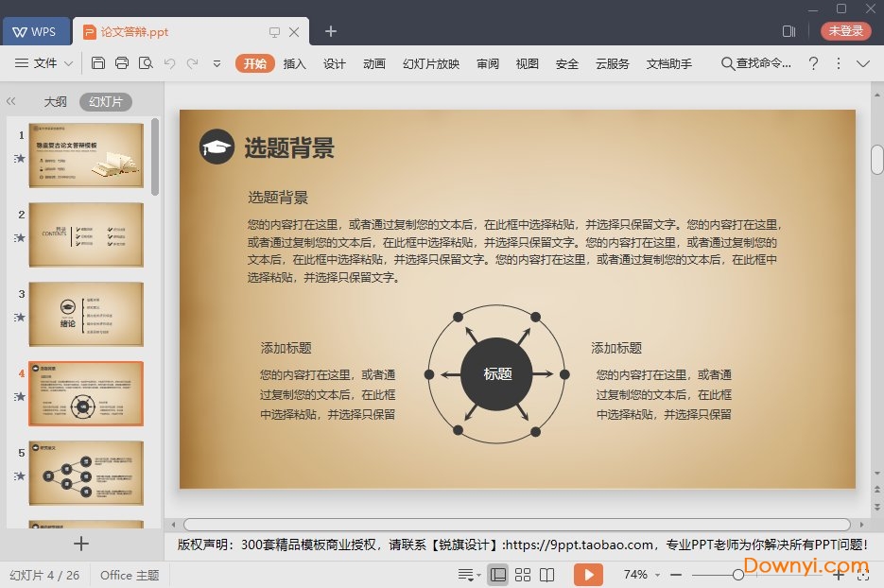Image resolution: width=884 pixels, height=588 pixels.
Task: Open the 幻灯片放映 ribbon tab
Action: (x=430, y=63)
